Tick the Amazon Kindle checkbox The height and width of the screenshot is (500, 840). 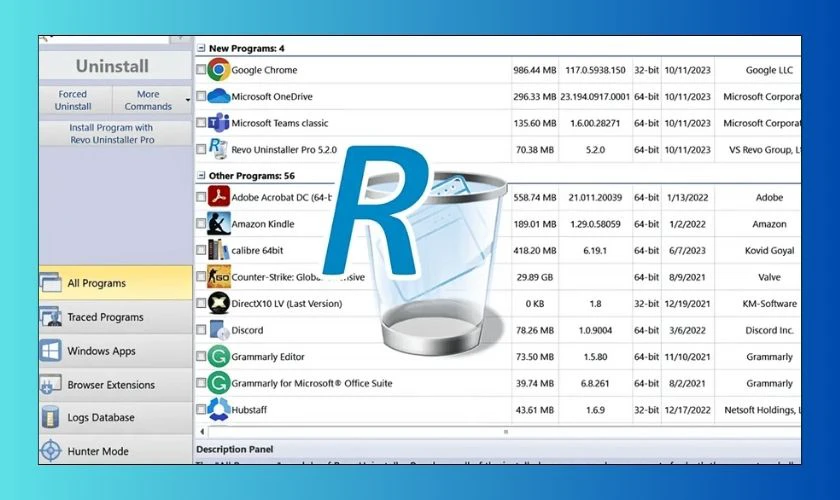click(201, 223)
